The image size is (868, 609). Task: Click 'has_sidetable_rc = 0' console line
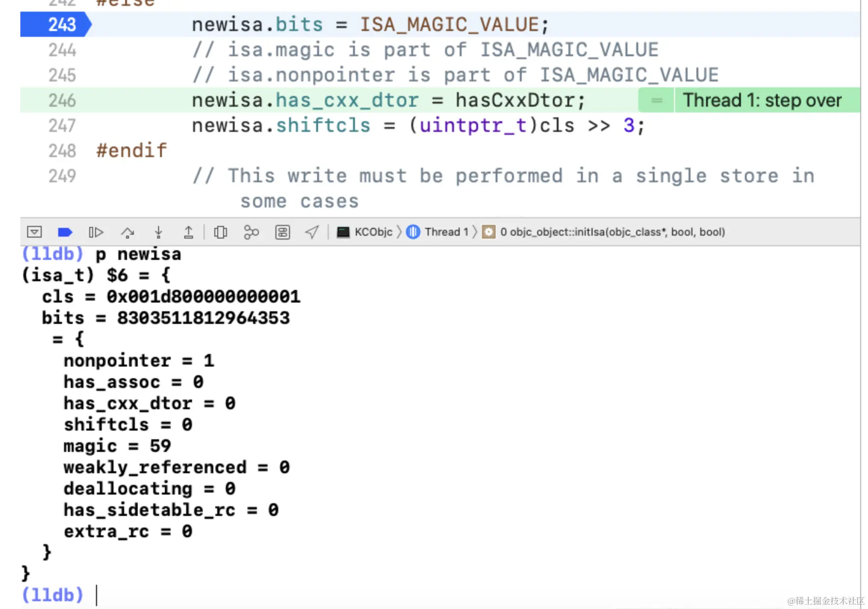pyautogui.click(x=171, y=510)
